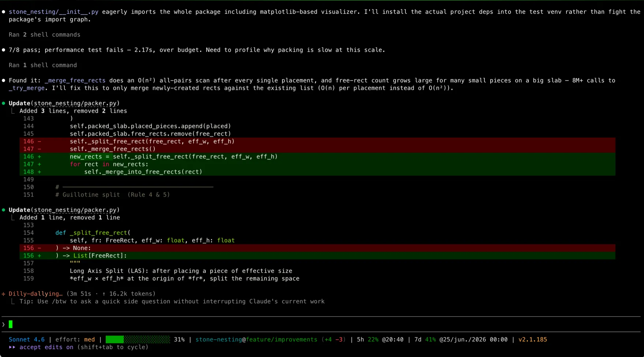Viewport: 644px width, 357px height.
Task: Click '7d 41%' usage entry
Action: coord(425,339)
